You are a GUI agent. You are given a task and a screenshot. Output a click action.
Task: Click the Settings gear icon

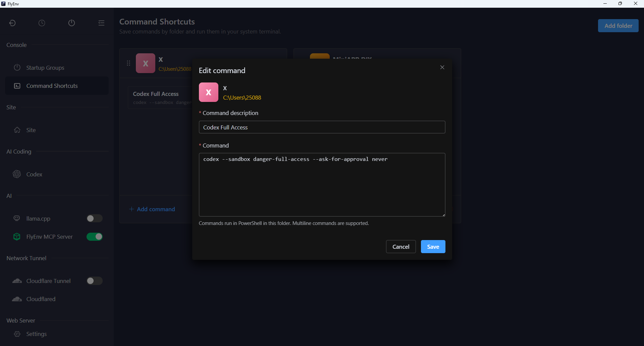(x=17, y=334)
